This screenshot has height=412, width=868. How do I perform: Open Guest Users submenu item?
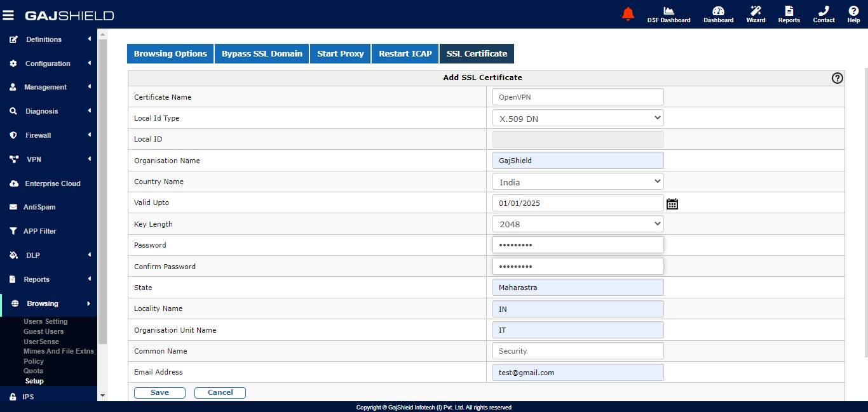click(x=44, y=331)
